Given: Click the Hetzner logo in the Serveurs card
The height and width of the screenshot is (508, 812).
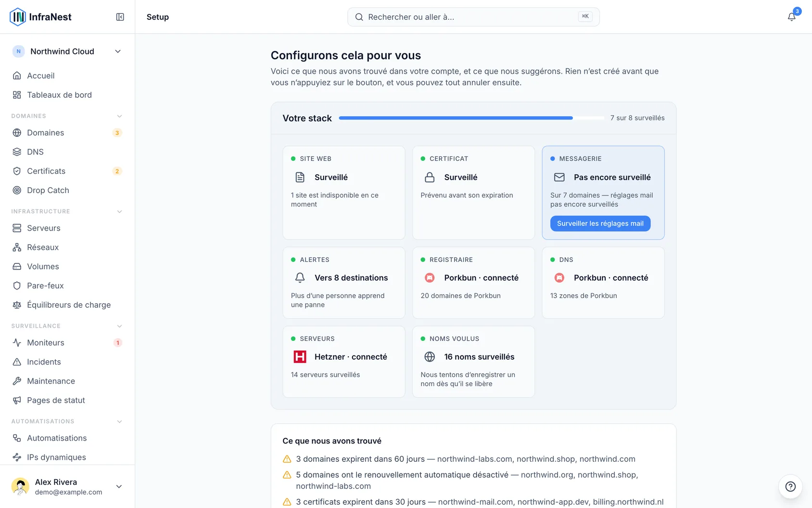Looking at the screenshot, I should coord(300,357).
